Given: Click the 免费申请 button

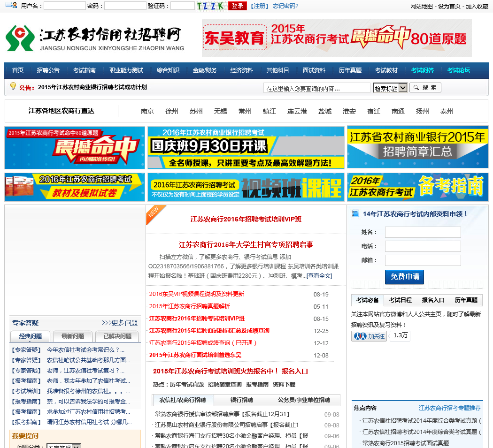Looking at the screenshot, I should (x=405, y=277).
